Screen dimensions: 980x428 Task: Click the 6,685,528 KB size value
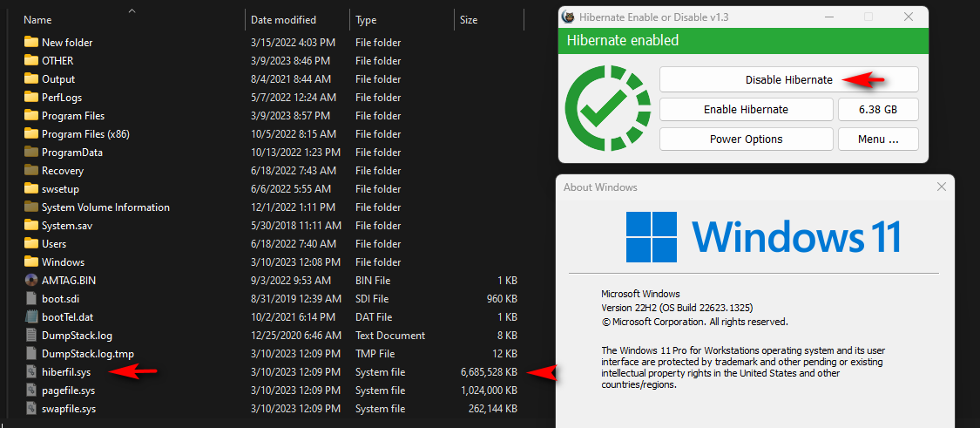point(489,371)
